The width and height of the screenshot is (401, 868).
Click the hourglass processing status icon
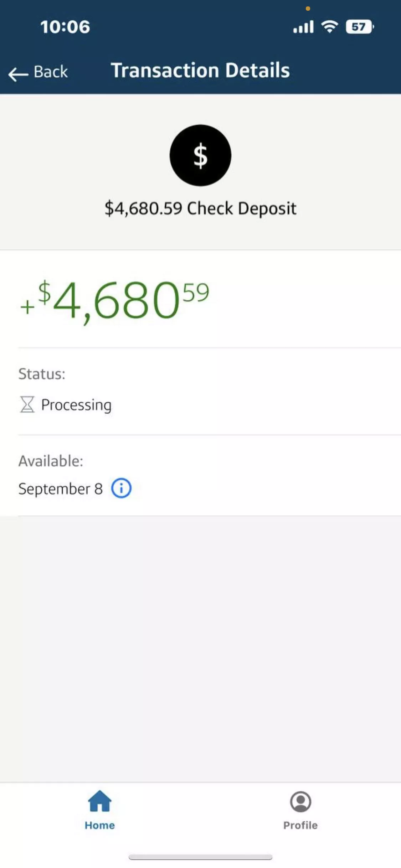point(27,404)
